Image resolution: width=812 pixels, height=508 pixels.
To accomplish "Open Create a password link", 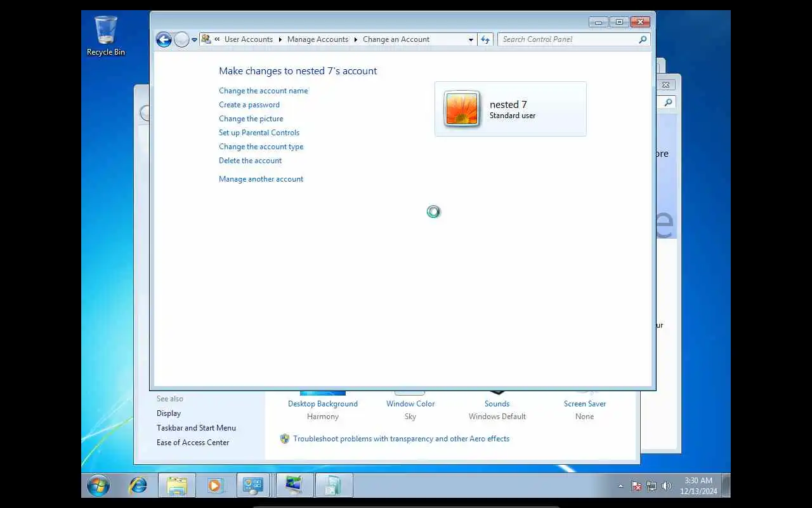I will point(249,105).
